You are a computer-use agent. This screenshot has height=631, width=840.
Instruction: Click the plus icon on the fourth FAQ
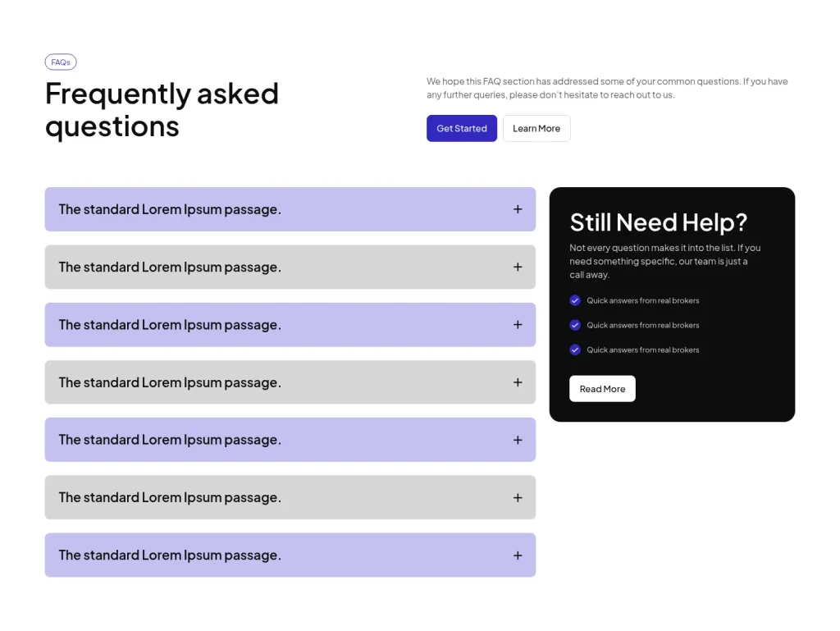[518, 382]
